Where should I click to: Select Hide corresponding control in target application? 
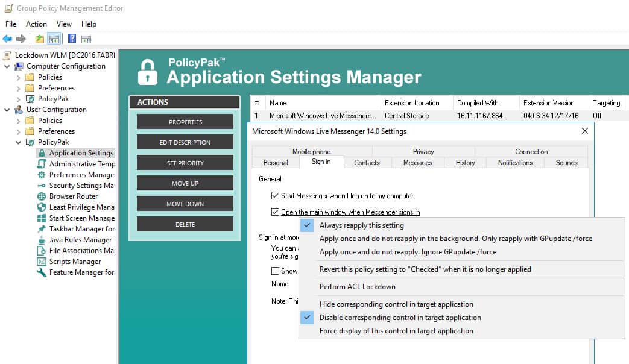462,304
